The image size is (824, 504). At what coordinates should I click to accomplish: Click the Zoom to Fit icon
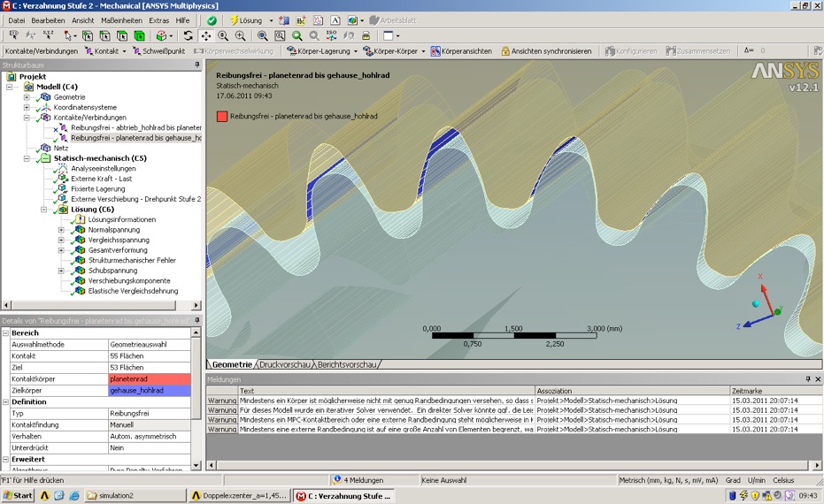[x=262, y=35]
